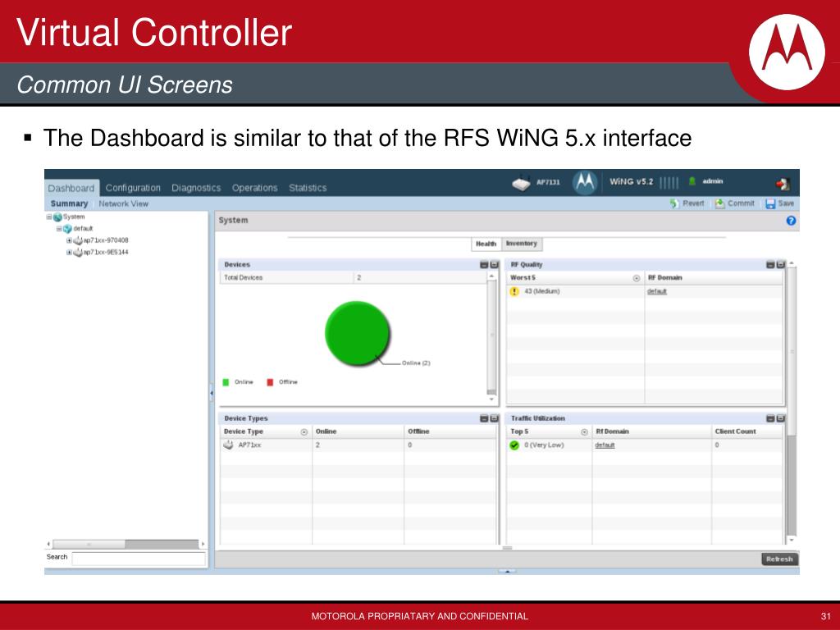840x630 pixels.
Task: Click the System globe icon in tree
Action: click(57, 217)
